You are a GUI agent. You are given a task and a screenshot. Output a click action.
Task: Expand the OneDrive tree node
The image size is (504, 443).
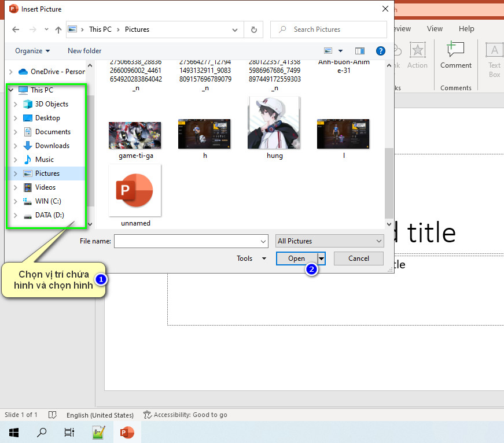(11, 72)
